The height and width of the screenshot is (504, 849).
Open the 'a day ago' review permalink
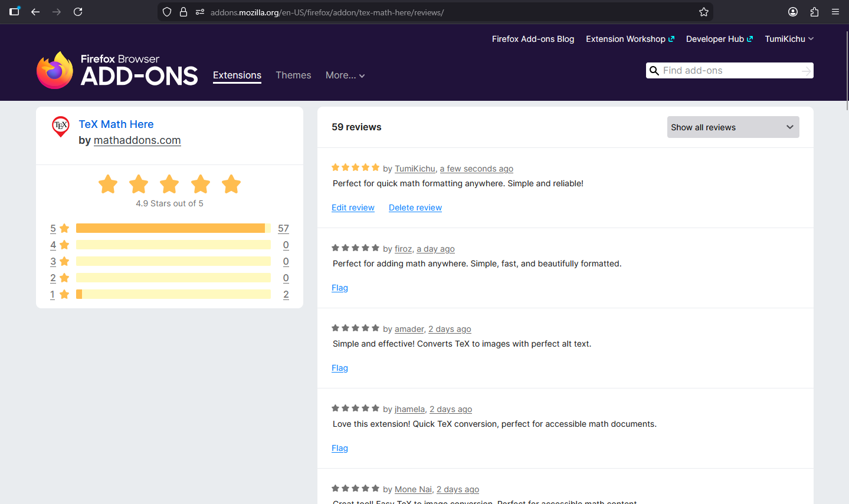tap(436, 249)
